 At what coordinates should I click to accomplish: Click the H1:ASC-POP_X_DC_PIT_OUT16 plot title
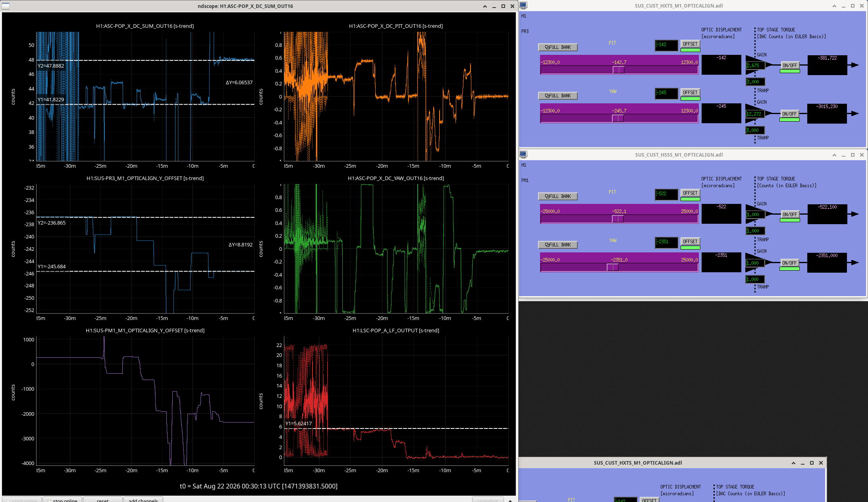click(396, 26)
